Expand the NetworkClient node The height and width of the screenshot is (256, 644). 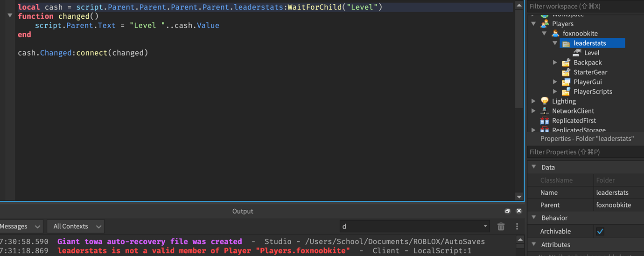click(x=534, y=111)
